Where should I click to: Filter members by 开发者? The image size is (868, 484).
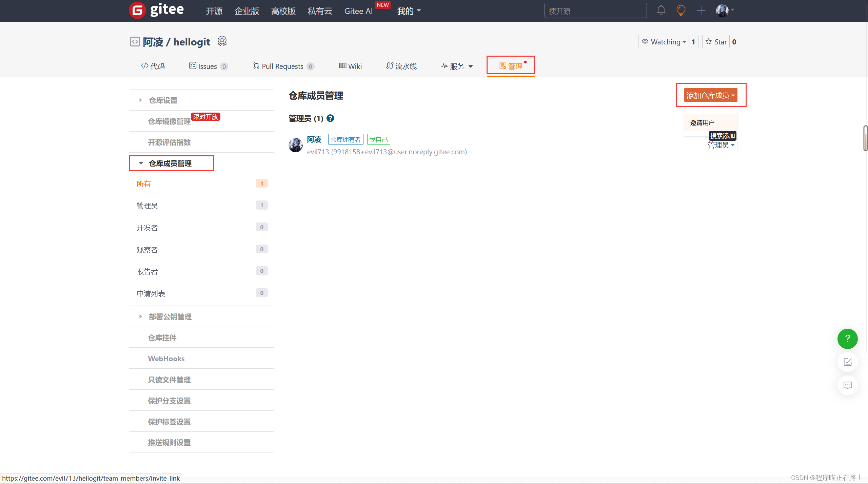pos(147,228)
